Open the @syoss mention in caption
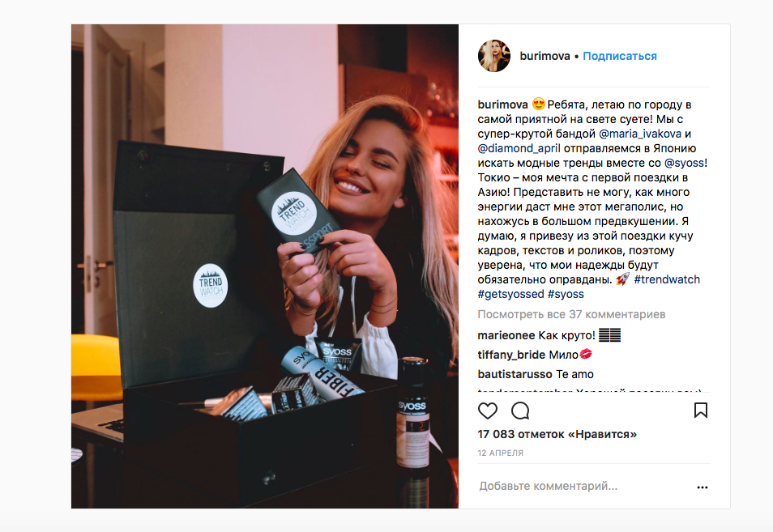The image size is (773, 532). 684,163
